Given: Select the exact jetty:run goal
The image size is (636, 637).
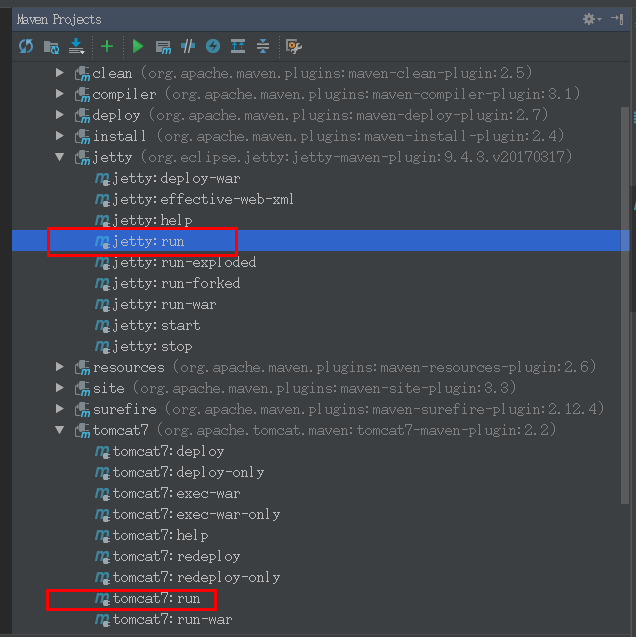Looking at the screenshot, I should pos(139,241).
